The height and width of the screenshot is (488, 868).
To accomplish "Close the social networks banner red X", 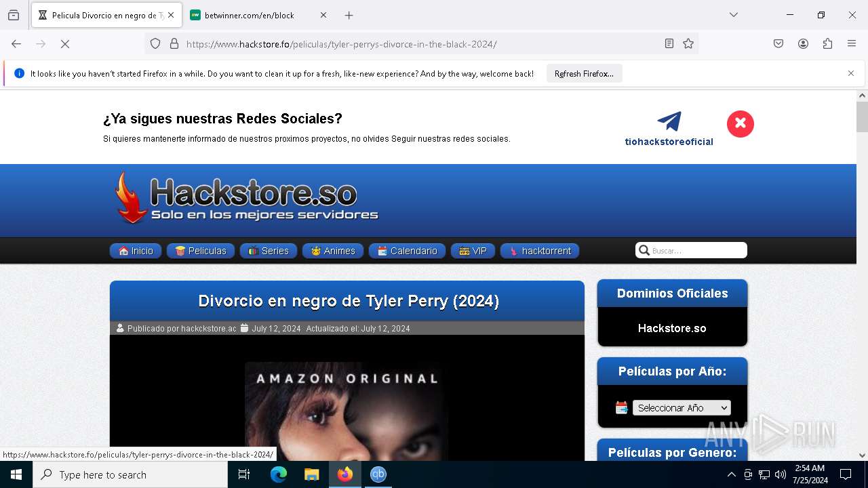I will tap(741, 124).
